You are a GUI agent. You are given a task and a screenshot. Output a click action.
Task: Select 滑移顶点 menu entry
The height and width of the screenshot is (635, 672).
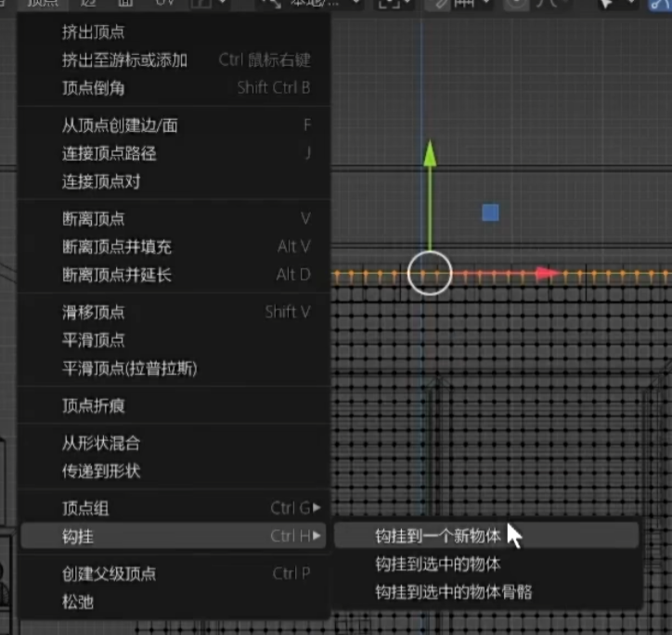click(93, 312)
